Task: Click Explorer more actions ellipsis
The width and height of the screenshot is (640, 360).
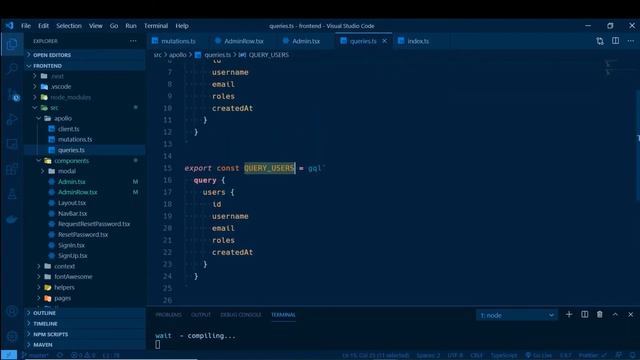Action: (133, 41)
